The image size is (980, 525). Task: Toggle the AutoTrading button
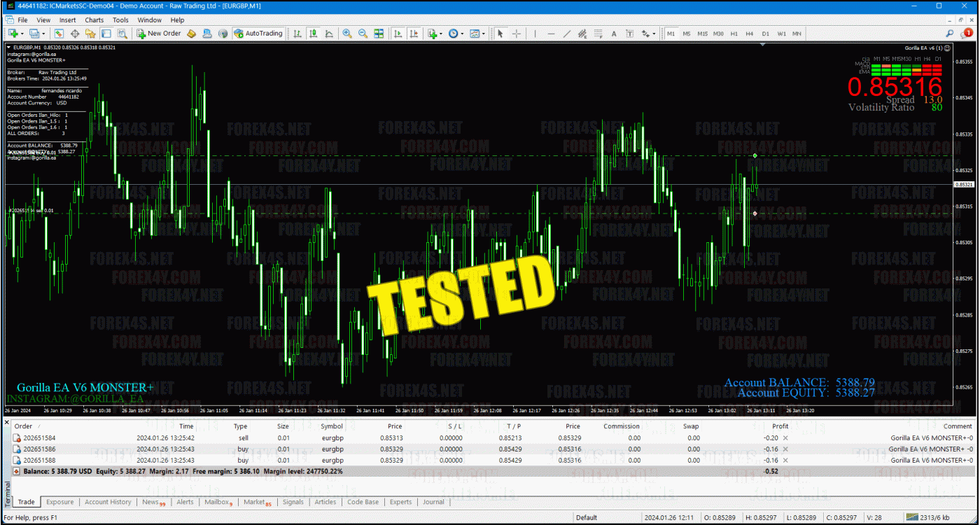coord(258,33)
